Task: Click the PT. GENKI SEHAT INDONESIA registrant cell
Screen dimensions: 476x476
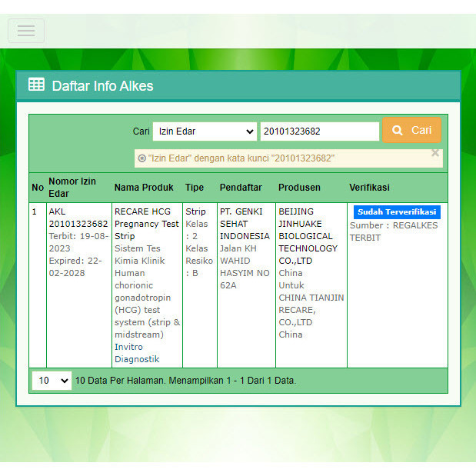Action: (245, 223)
